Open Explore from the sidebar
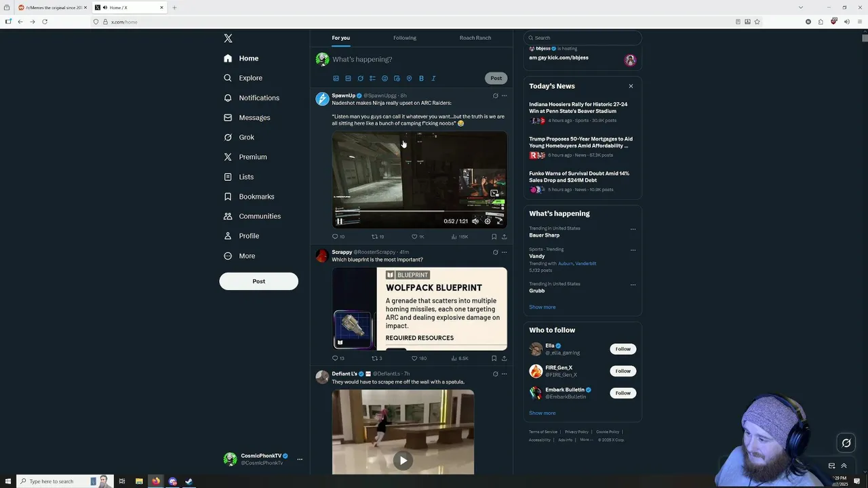The image size is (868, 488). coord(243,78)
